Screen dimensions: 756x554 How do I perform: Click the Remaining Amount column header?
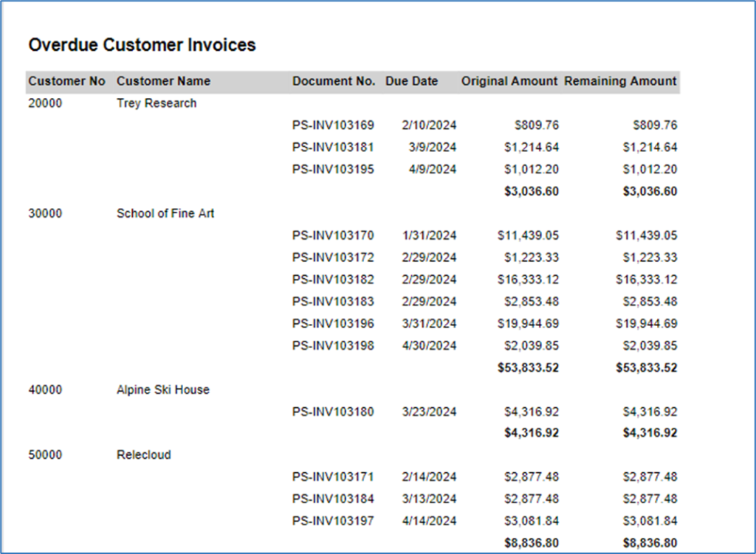(x=620, y=81)
